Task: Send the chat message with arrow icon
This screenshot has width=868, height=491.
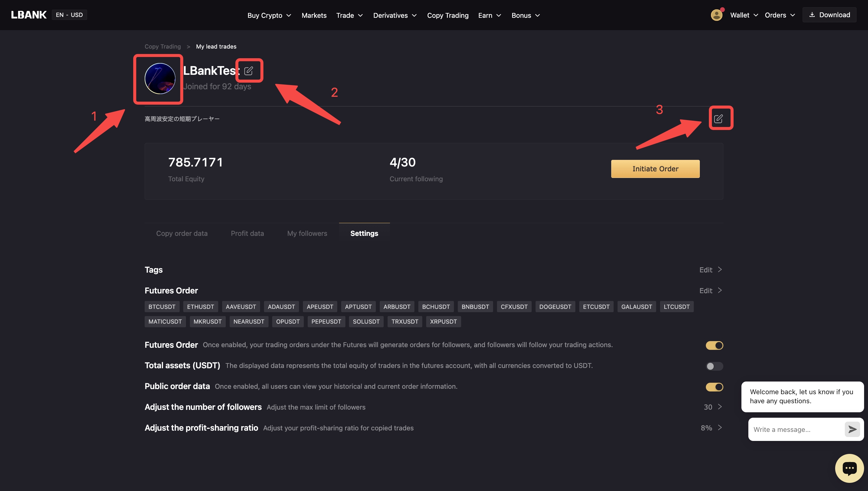Action: coord(852,429)
